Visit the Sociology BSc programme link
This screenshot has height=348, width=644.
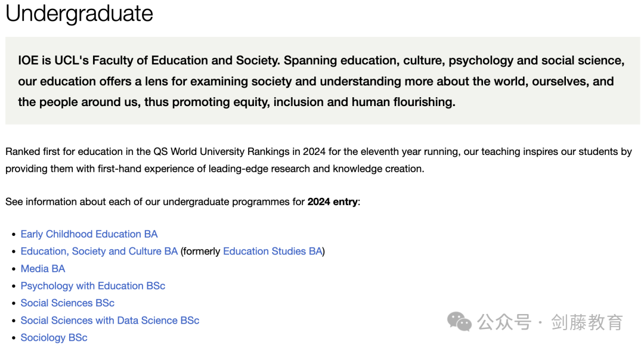point(54,337)
